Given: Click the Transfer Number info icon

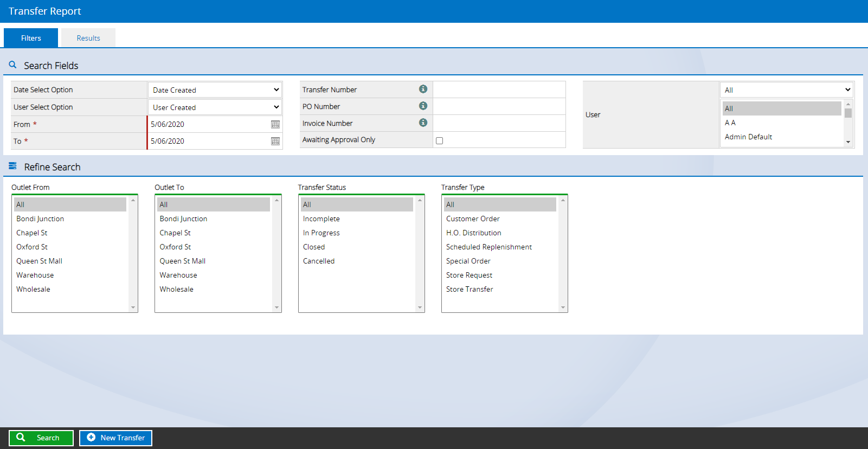Looking at the screenshot, I should click(423, 89).
